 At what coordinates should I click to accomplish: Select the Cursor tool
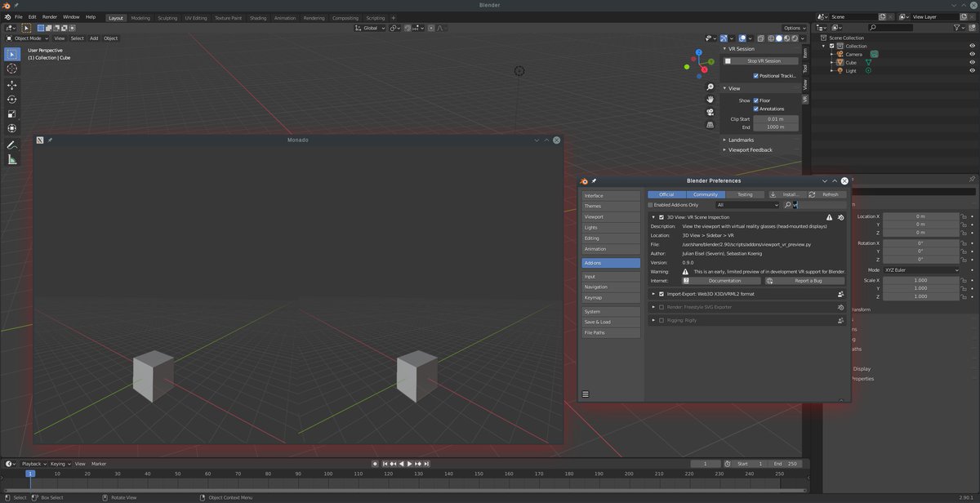tap(12, 69)
